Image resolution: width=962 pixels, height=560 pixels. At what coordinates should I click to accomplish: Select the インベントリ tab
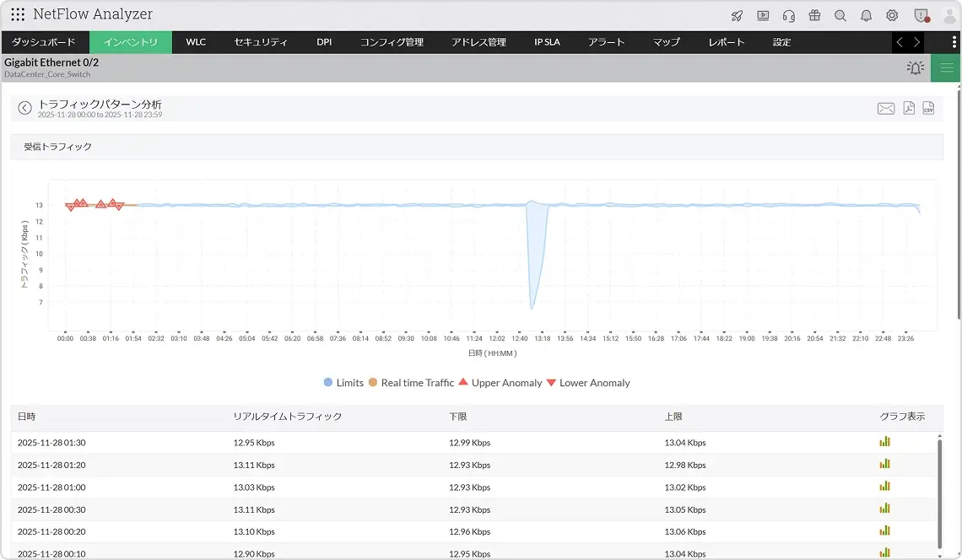131,42
